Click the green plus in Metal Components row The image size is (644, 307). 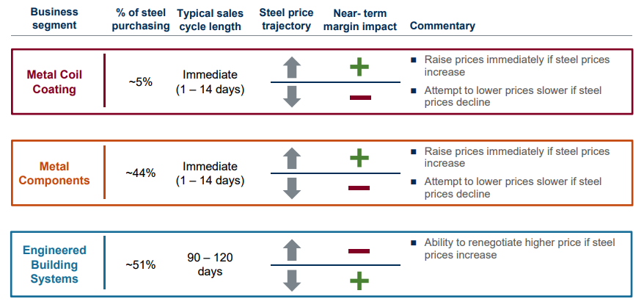click(x=359, y=158)
